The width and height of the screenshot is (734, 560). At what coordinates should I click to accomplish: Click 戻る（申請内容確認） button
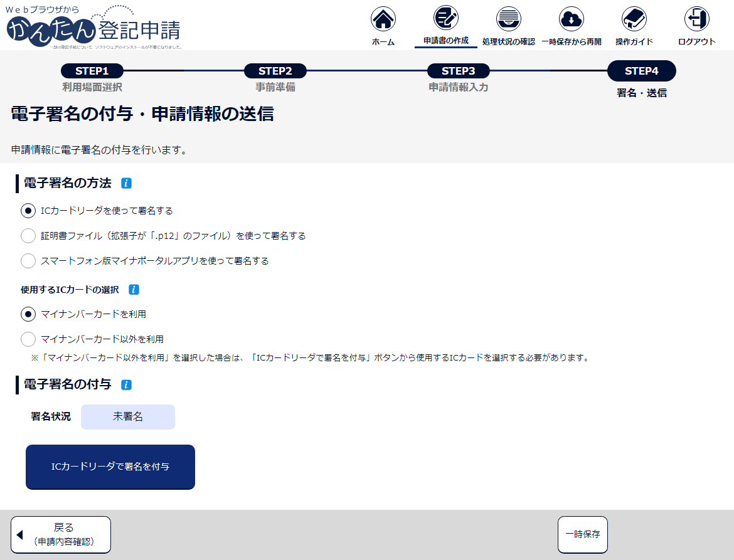click(61, 535)
